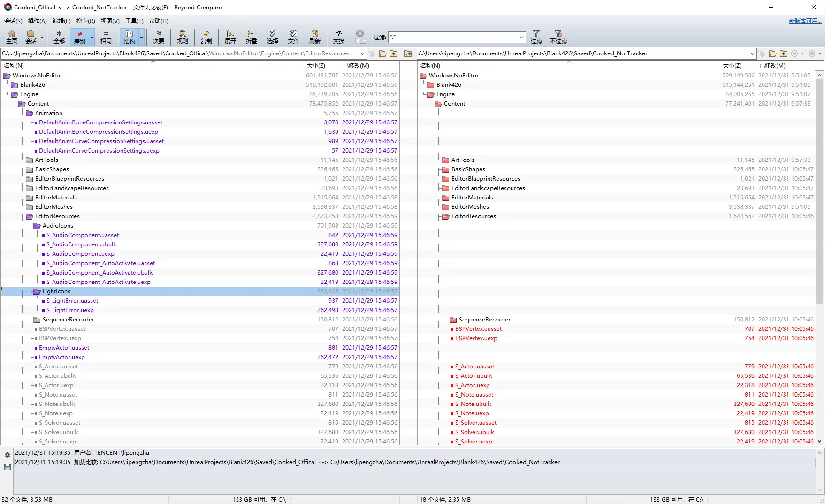Collapse the Animation folder in left pane
825x504 pixels.
click(x=30, y=113)
